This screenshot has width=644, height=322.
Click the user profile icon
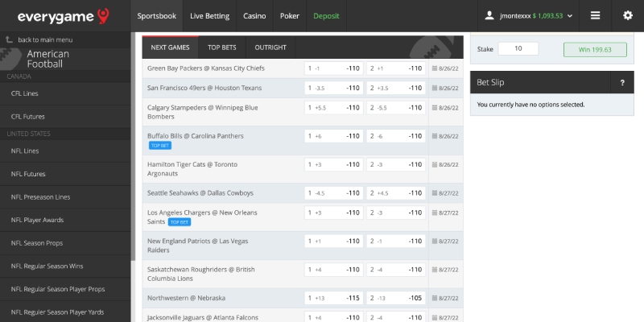pyautogui.click(x=489, y=15)
